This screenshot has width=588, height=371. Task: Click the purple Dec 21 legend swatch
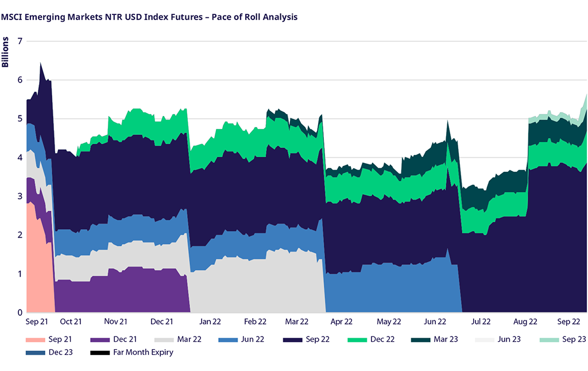click(98, 339)
